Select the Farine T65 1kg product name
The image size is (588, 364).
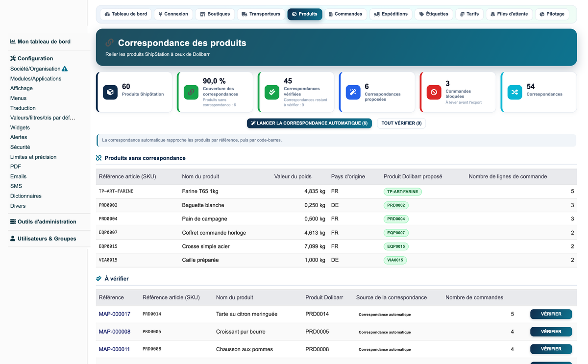[200, 192]
